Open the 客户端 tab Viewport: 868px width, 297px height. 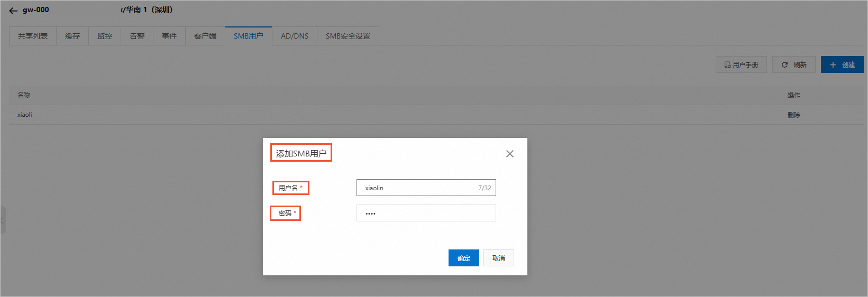pos(205,36)
